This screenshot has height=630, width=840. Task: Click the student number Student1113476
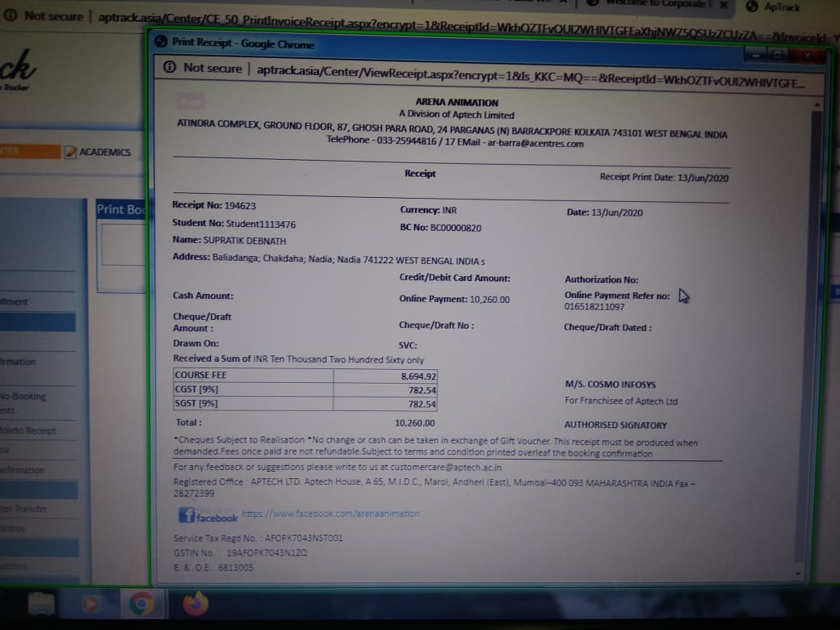261,224
